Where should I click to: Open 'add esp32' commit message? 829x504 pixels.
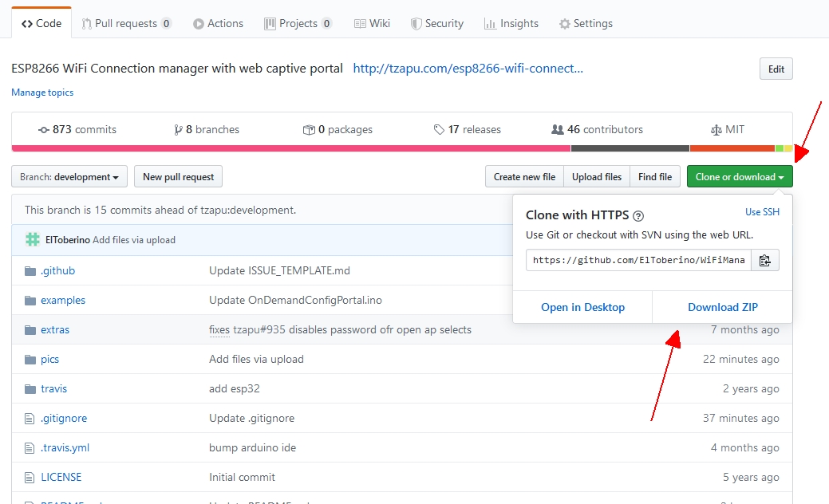(235, 389)
